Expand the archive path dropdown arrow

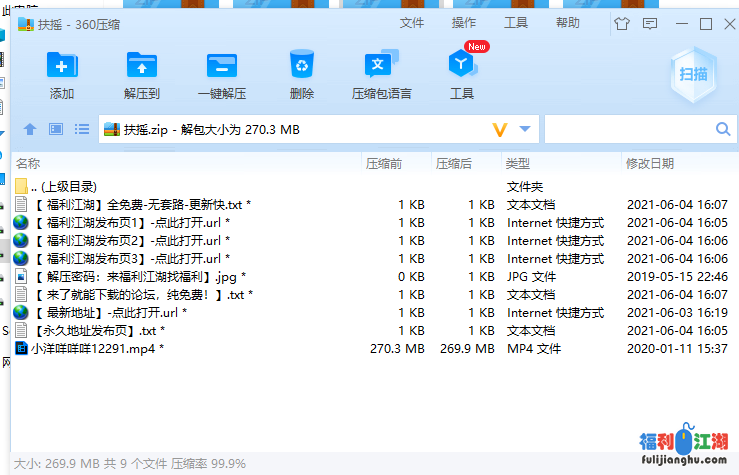click(527, 130)
